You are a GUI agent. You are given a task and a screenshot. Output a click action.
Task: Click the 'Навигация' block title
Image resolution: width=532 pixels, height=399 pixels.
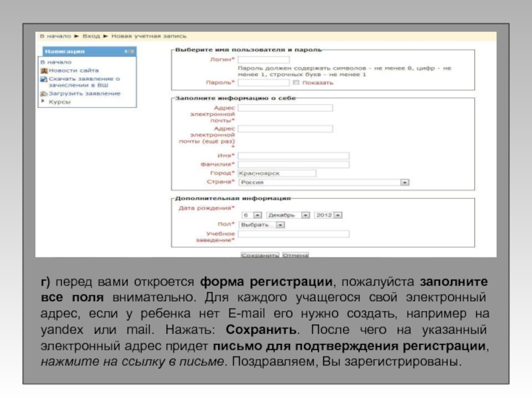pyautogui.click(x=65, y=52)
